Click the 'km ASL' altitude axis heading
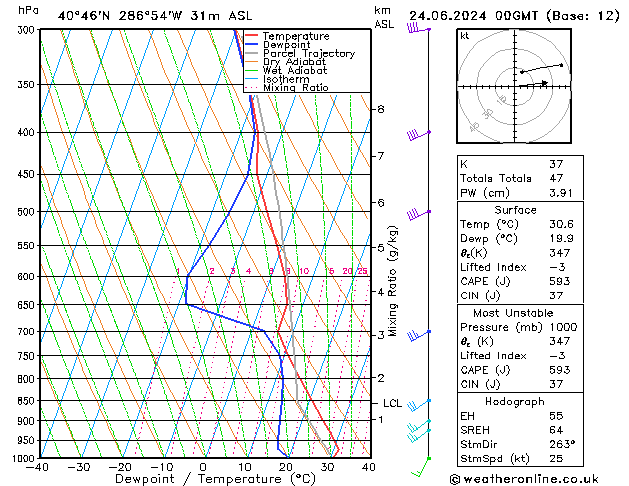This screenshot has height=486, width=629. point(384,17)
